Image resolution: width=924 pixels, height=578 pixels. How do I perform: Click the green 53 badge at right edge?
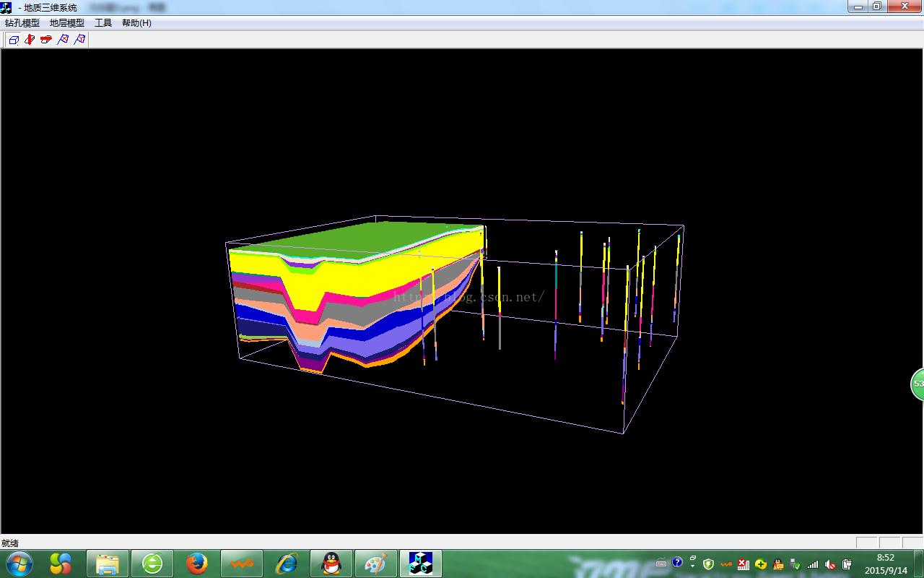918,384
